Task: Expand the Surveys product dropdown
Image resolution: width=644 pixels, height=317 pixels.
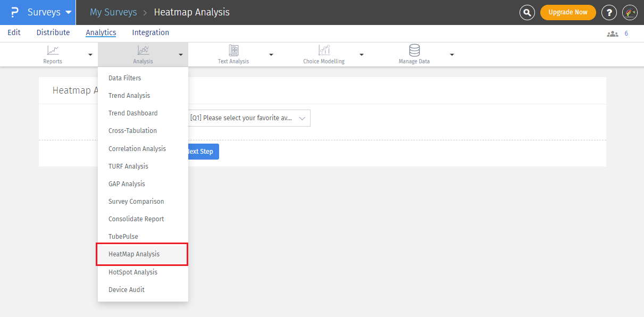Action: (68, 12)
